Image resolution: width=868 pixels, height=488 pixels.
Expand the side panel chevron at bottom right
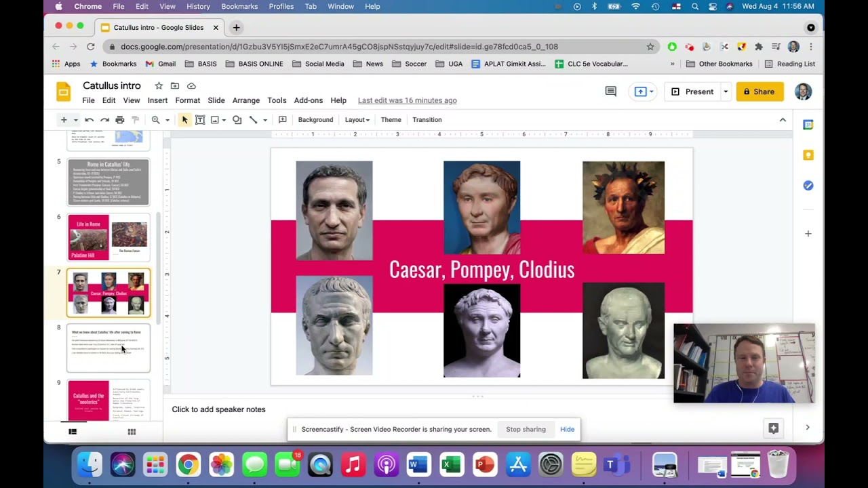807,428
